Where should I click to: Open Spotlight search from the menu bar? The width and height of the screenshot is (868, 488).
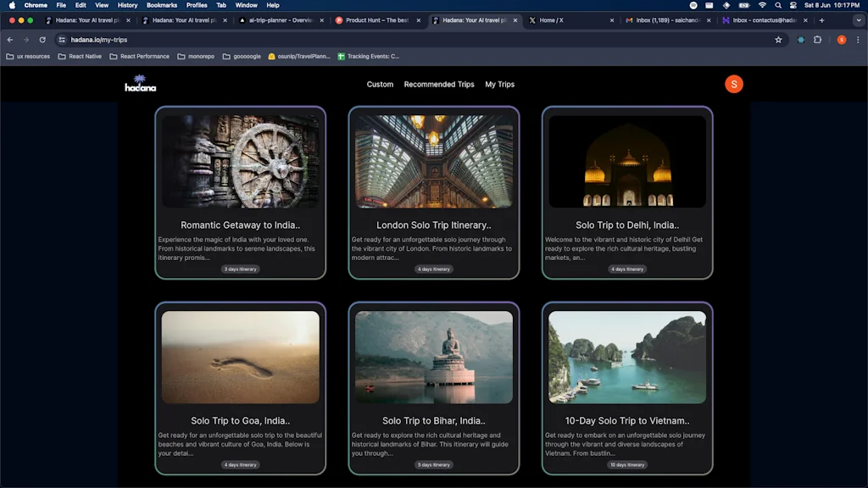coord(778,5)
